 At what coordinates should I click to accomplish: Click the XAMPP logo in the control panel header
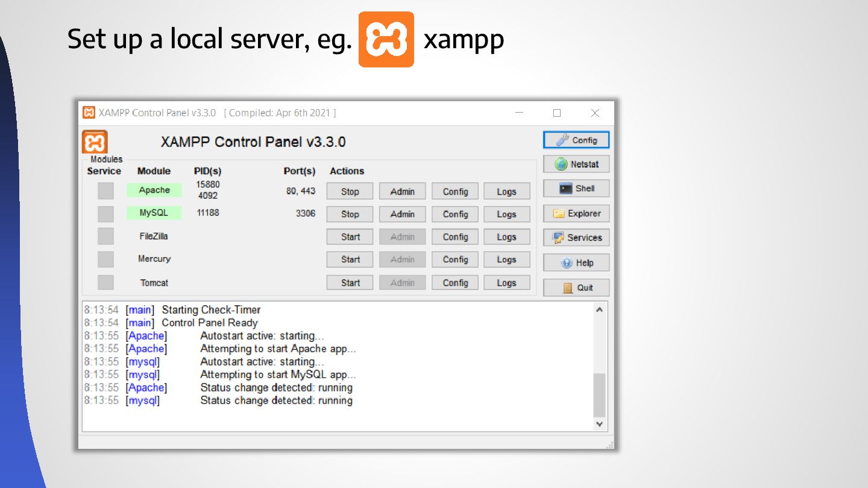[x=95, y=143]
